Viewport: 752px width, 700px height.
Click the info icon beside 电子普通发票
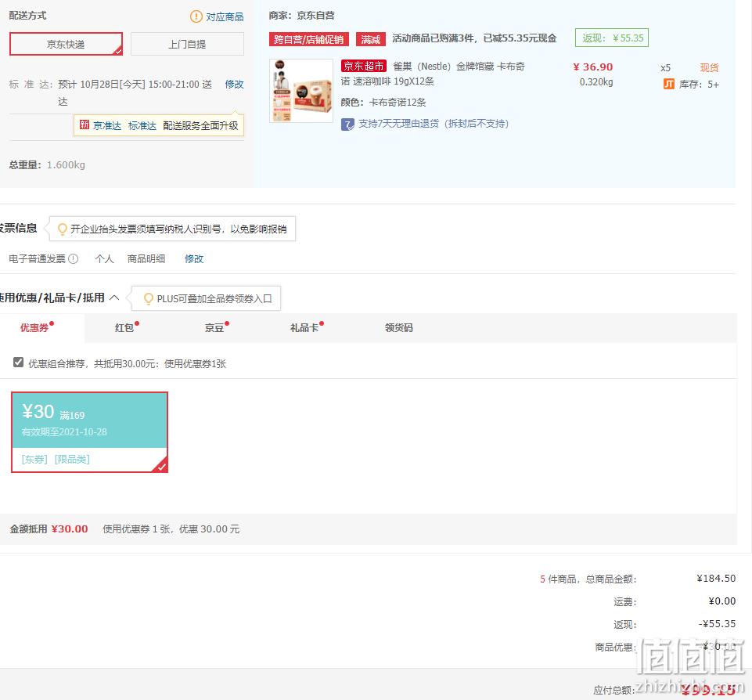(74, 259)
